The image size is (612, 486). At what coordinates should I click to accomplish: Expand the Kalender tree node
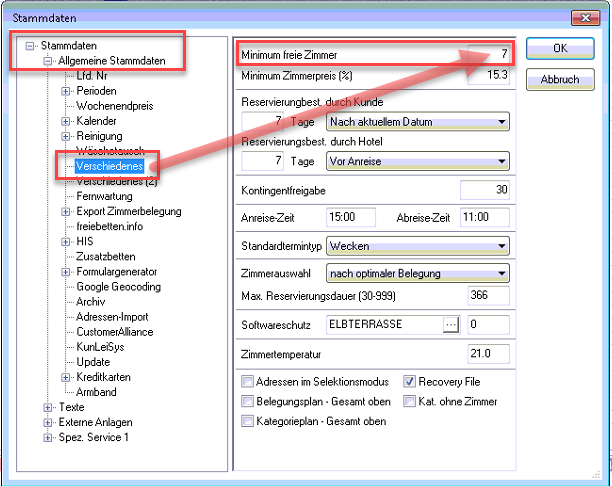(x=65, y=121)
